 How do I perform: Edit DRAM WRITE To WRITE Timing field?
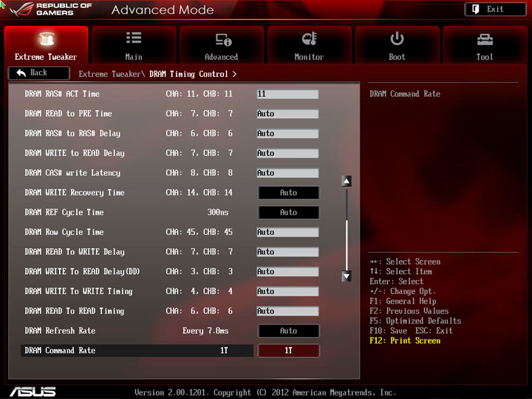tap(287, 291)
